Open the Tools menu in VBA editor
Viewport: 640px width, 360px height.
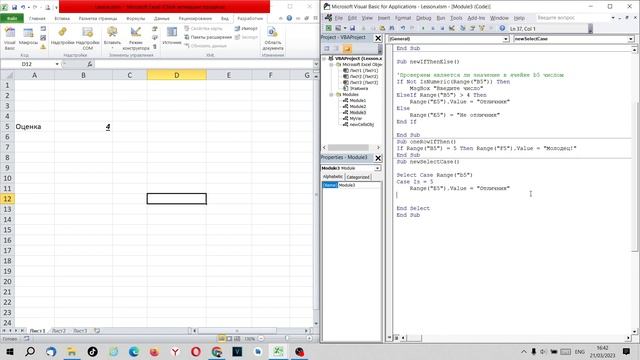point(456,18)
